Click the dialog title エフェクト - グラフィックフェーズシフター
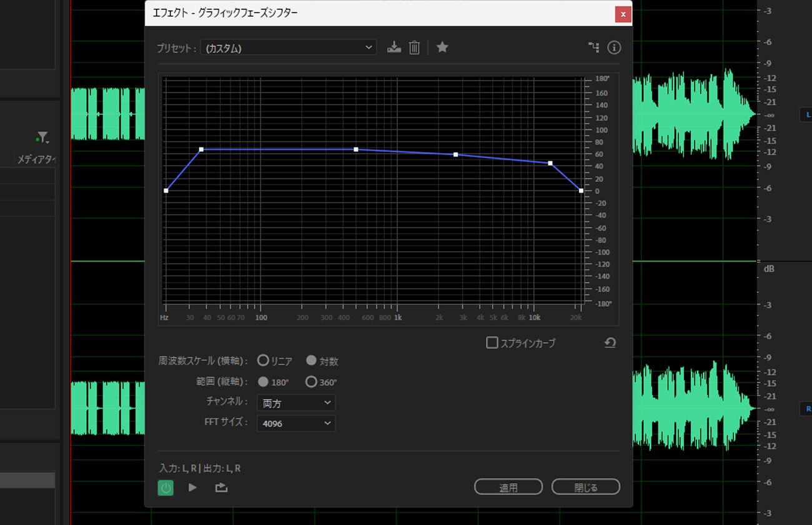The width and height of the screenshot is (812, 525). point(225,13)
